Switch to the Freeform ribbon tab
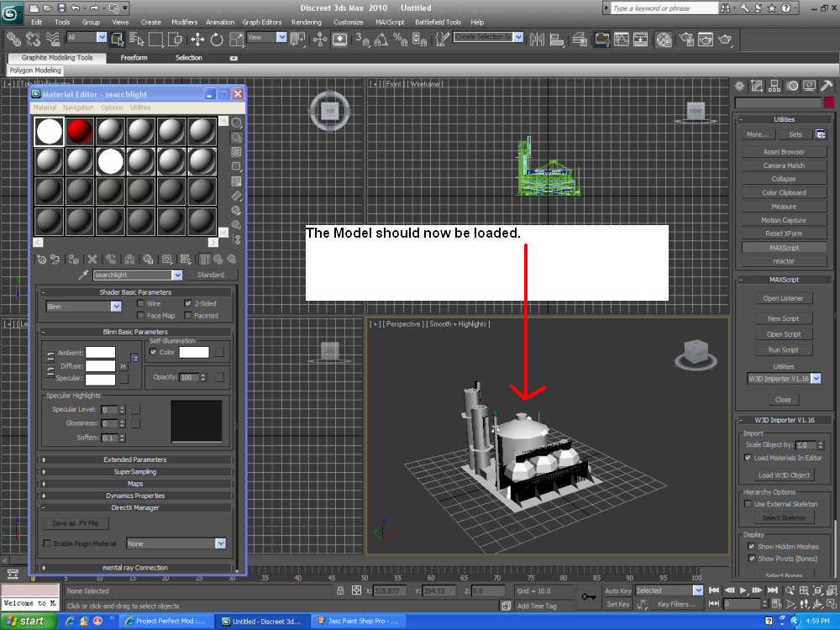840x630 pixels. [134, 58]
